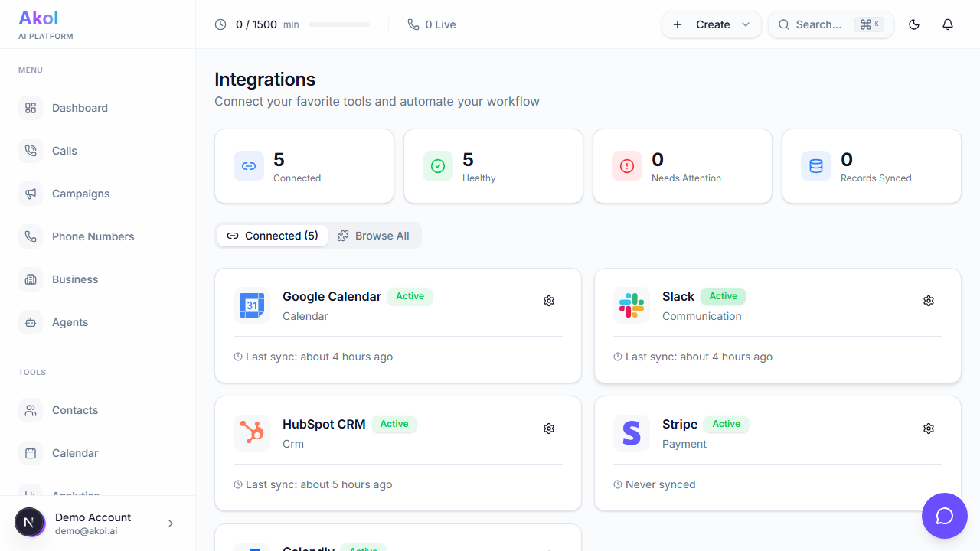Select the Connected (5) filter tab
Image resolution: width=980 pixels, height=551 pixels.
273,236
